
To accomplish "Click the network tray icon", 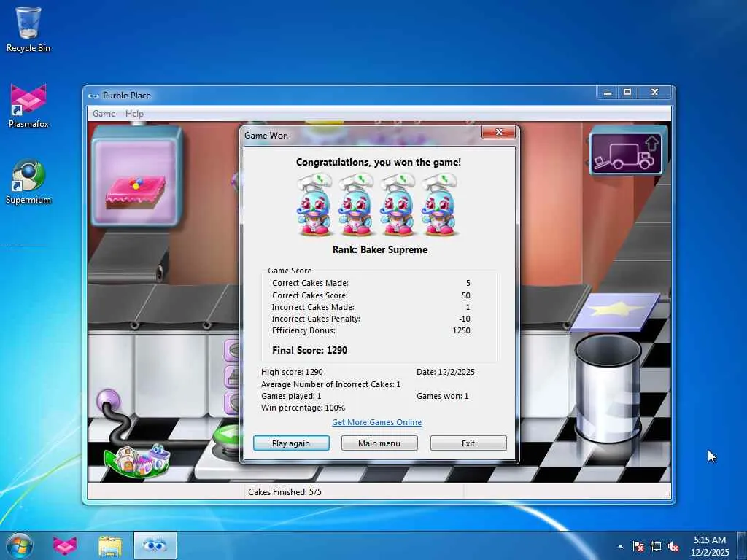I will pos(656,546).
